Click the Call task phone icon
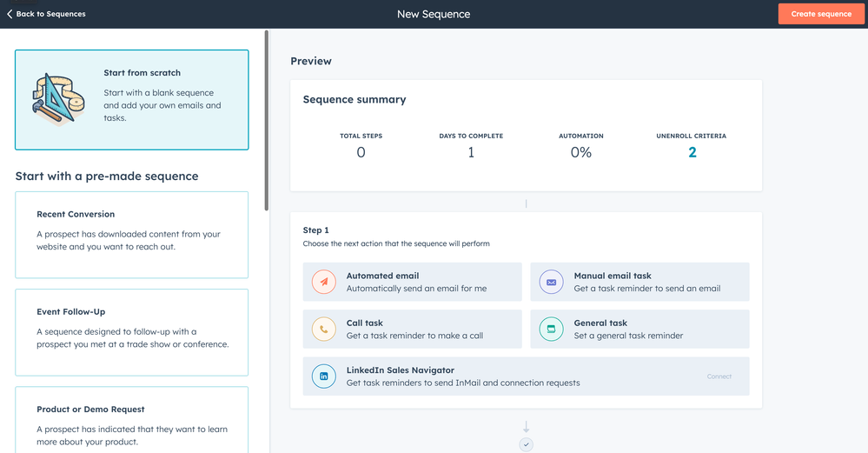Screen dimensions: 868x453 (324, 330)
